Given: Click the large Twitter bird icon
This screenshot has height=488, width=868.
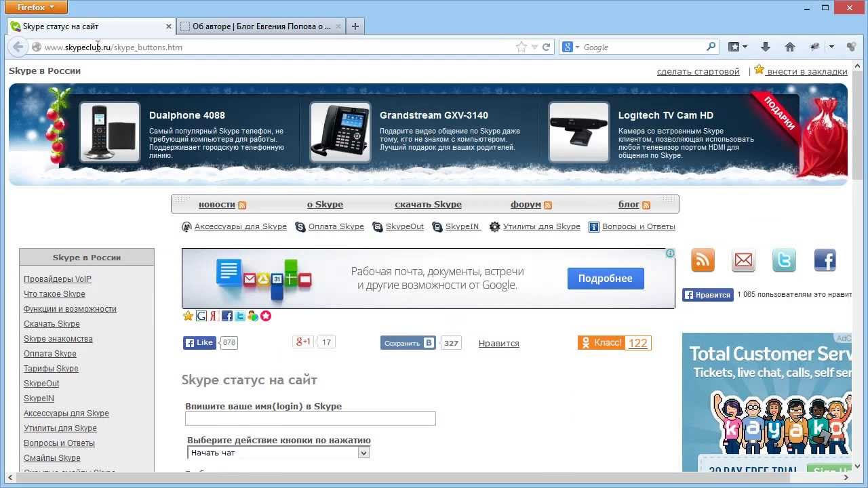Looking at the screenshot, I should click(784, 260).
